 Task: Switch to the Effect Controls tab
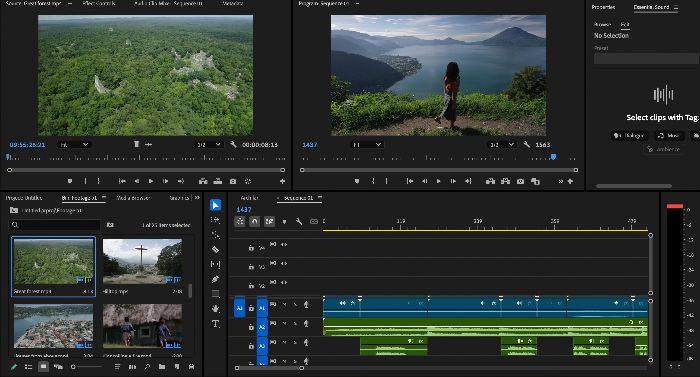pos(99,3)
